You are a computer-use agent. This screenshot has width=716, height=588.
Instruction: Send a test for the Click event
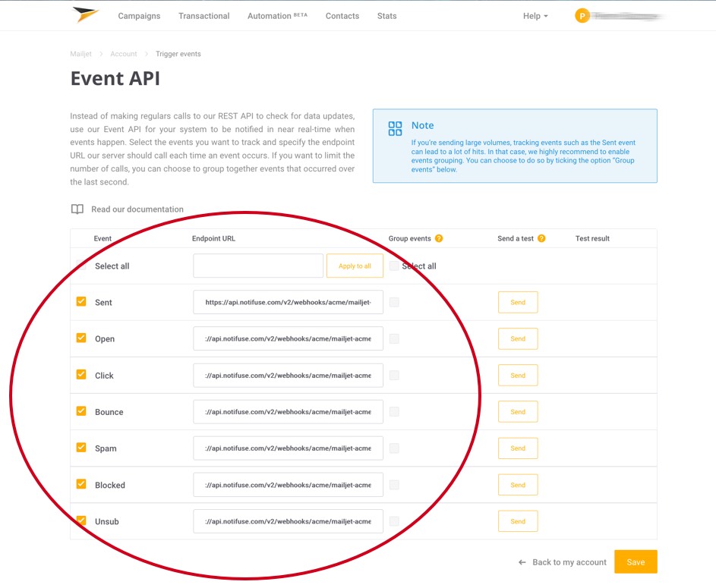518,375
